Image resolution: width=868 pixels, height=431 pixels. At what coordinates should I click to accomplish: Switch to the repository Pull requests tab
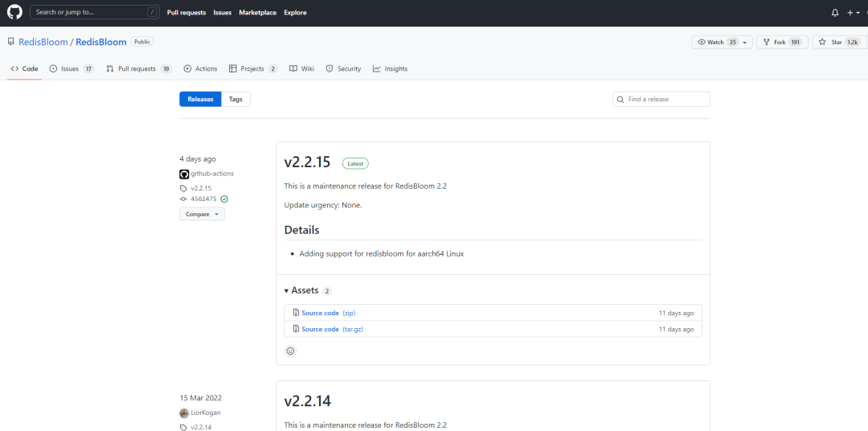click(x=139, y=68)
